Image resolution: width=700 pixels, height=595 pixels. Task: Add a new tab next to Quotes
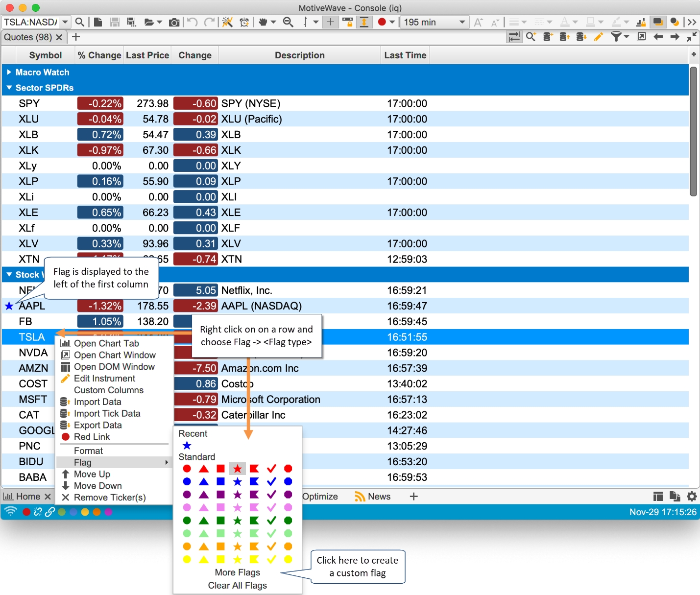tap(76, 37)
